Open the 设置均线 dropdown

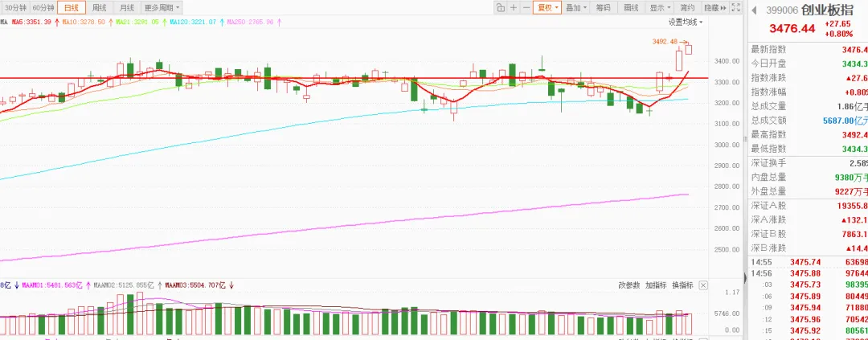(x=686, y=23)
